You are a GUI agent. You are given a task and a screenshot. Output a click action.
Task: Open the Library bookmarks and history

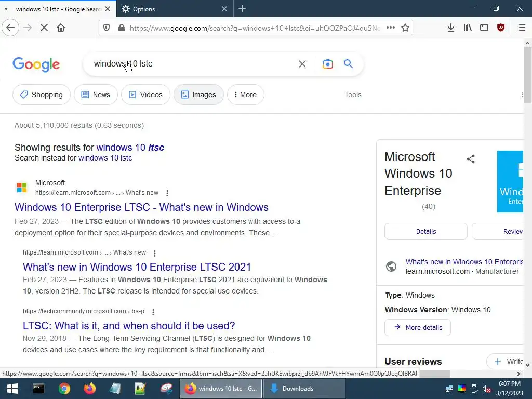(468, 28)
